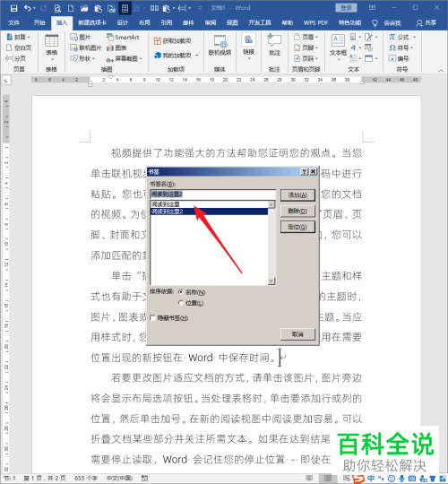The width and height of the screenshot is (448, 484).
Task: Collapse the ribbon with the chevron arrow
Action: pyautogui.click(x=441, y=71)
